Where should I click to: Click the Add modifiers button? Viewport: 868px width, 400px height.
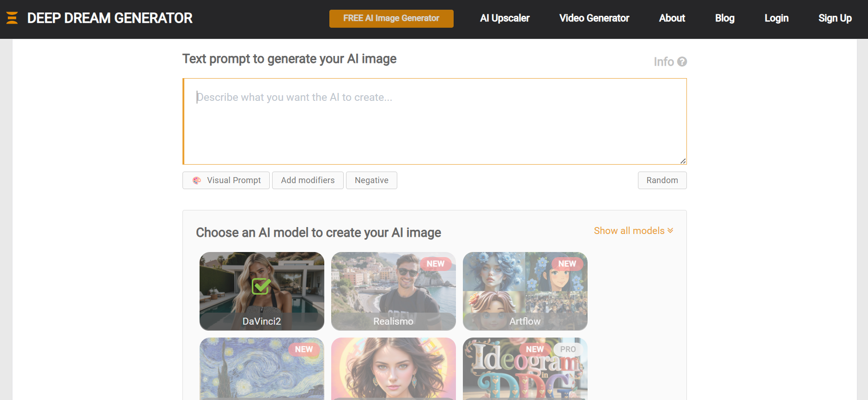tap(308, 180)
